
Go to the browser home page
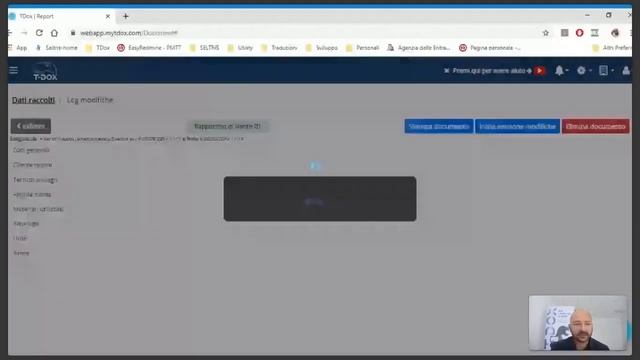54,33
